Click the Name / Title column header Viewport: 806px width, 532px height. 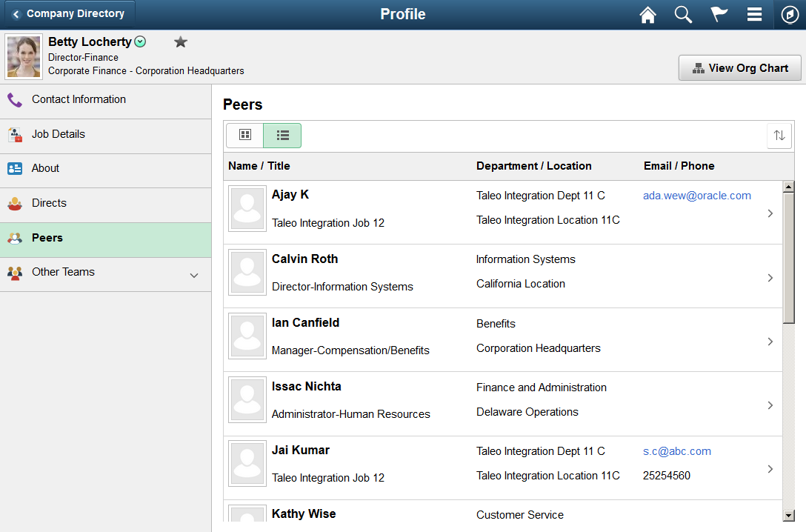(x=259, y=166)
